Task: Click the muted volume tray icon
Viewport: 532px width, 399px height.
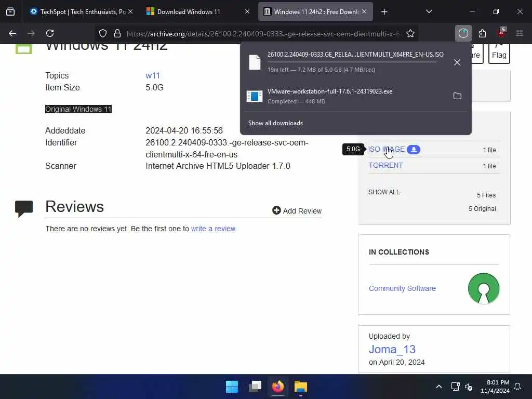Action: click(469, 387)
